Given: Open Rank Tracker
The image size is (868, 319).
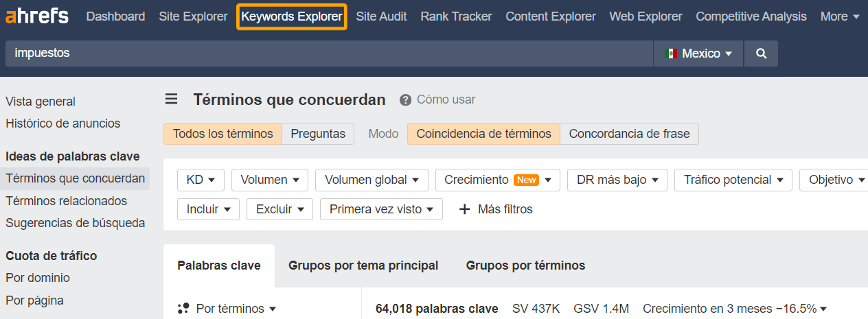Looking at the screenshot, I should pyautogui.click(x=456, y=16).
